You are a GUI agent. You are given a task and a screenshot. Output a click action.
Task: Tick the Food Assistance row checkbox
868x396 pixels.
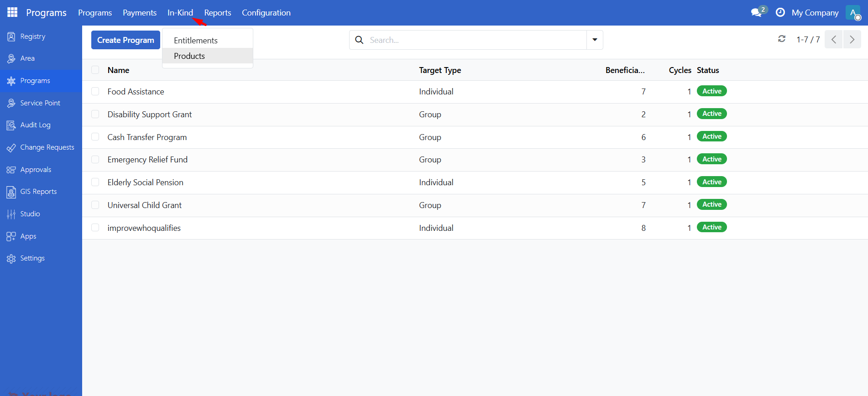tap(95, 92)
